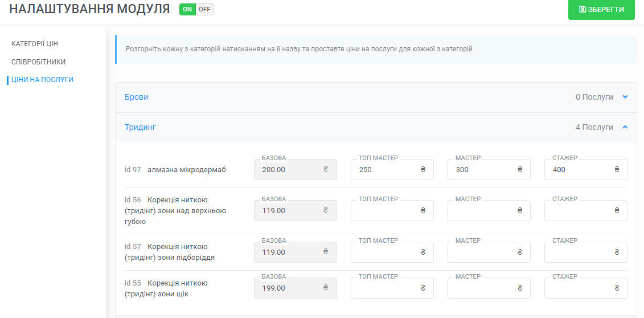Screen dimensions: 644x318
Task: Click the 'id 97' label
Action: pyautogui.click(x=133, y=170)
